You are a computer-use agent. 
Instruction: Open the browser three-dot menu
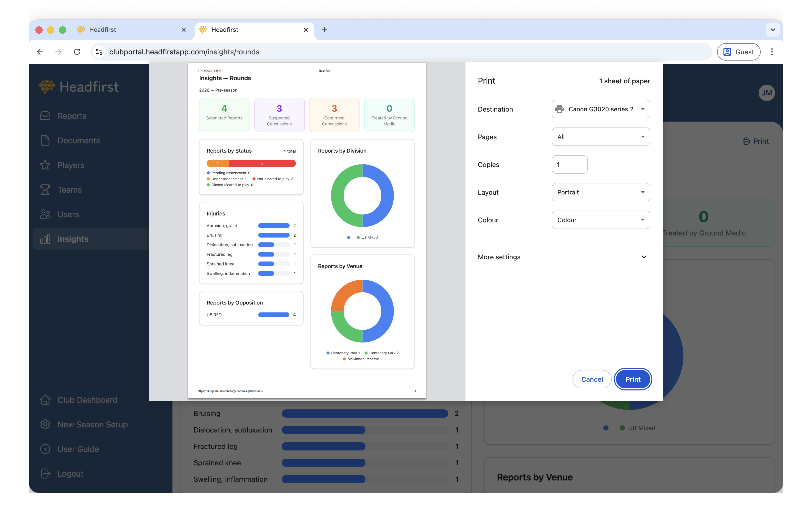[x=772, y=52]
